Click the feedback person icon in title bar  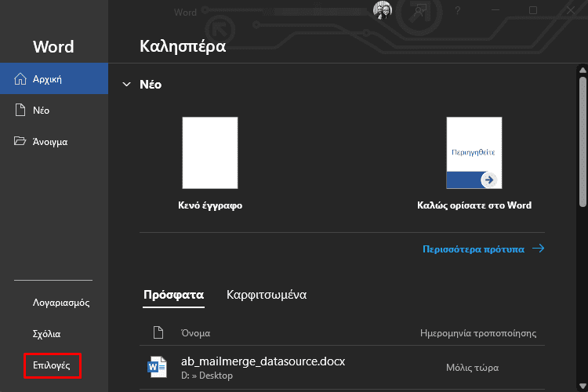(x=419, y=11)
